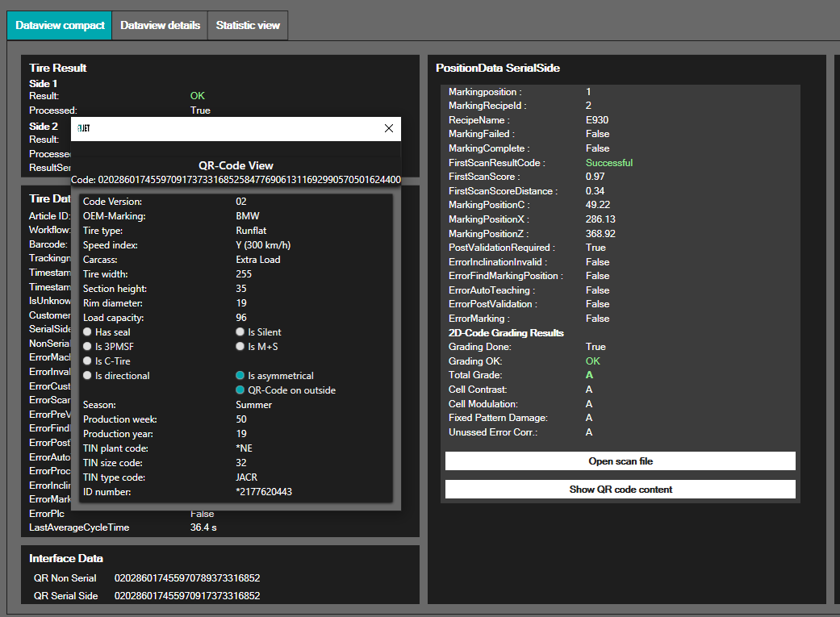Click the Open scan file button
Screen dimensions: 840x617
click(620, 461)
